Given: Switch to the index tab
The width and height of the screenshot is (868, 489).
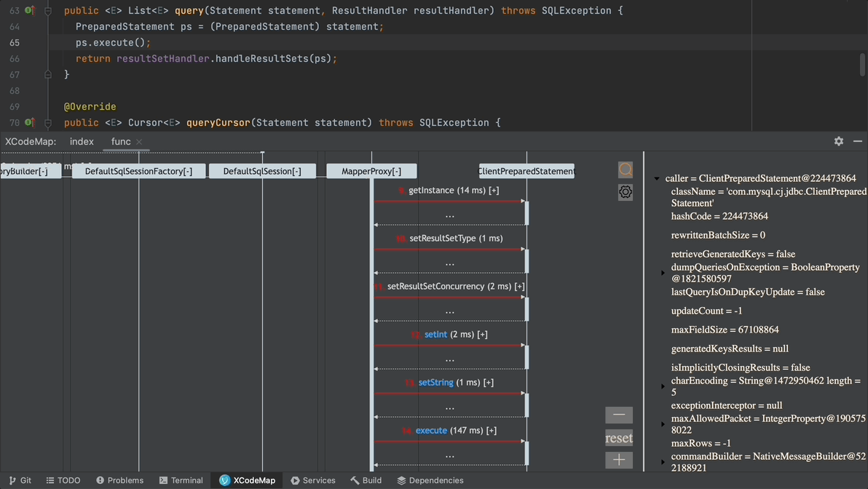Looking at the screenshot, I should pos(82,142).
